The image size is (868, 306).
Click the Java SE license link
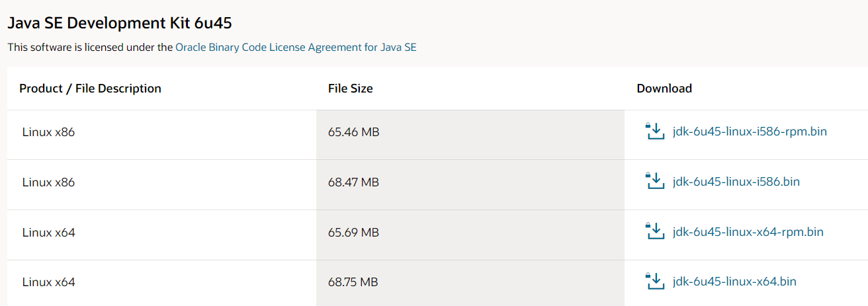398,48
